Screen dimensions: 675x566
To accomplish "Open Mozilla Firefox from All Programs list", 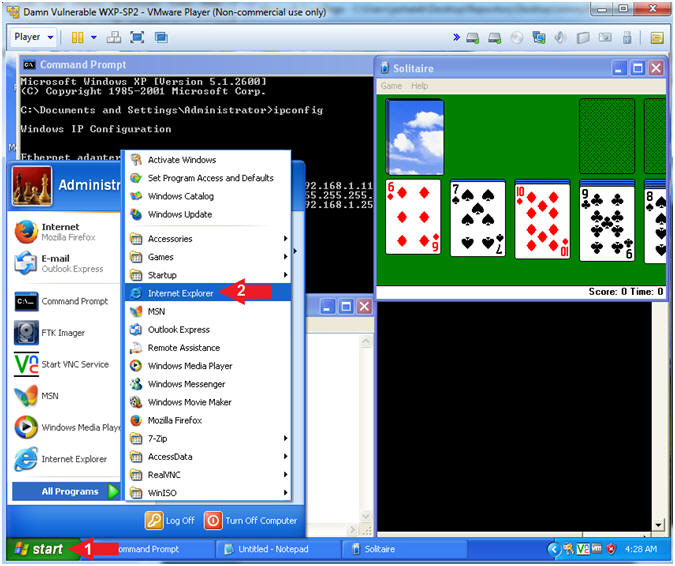I will [x=208, y=420].
